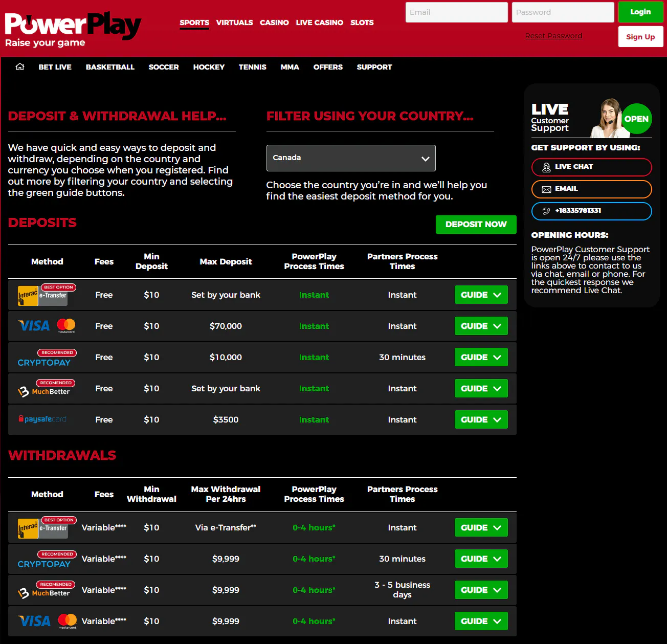
Task: Go to MMA in navigation
Action: [x=290, y=67]
